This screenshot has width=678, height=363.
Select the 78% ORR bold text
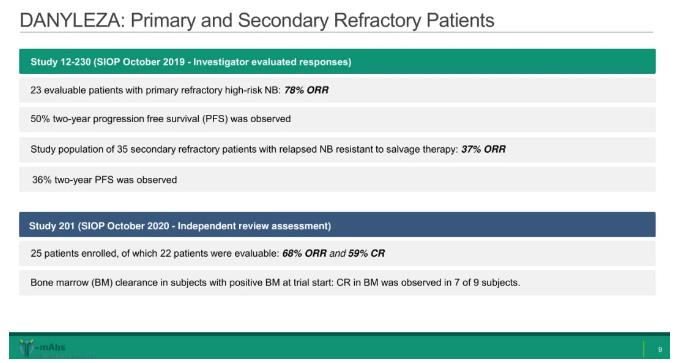pos(306,90)
